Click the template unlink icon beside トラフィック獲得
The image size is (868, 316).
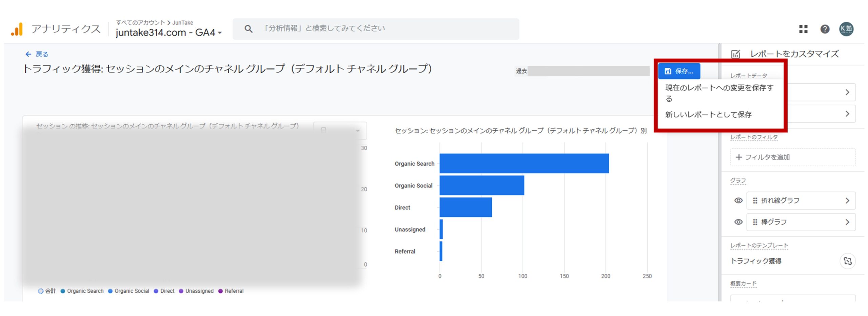pos(848,261)
